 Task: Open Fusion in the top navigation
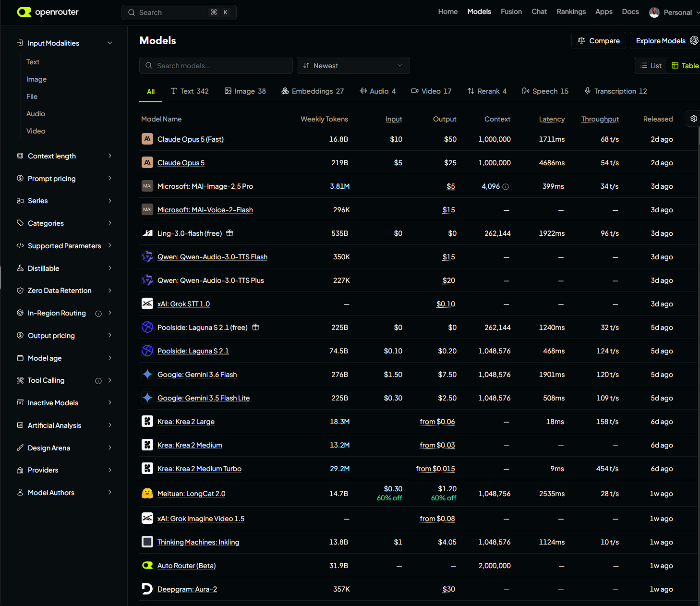(511, 12)
